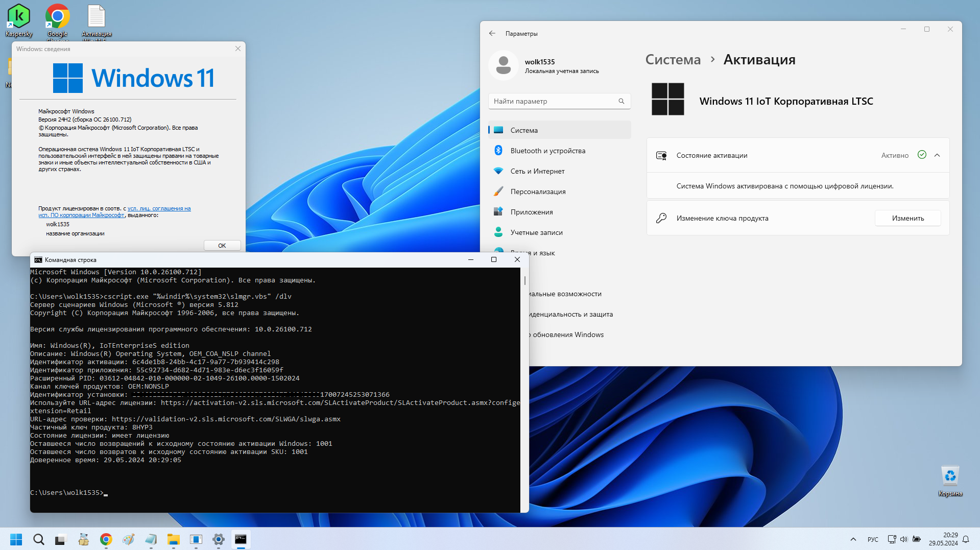The height and width of the screenshot is (550, 980).
Task: Launch Google Chrome from the taskbar
Action: click(x=106, y=539)
